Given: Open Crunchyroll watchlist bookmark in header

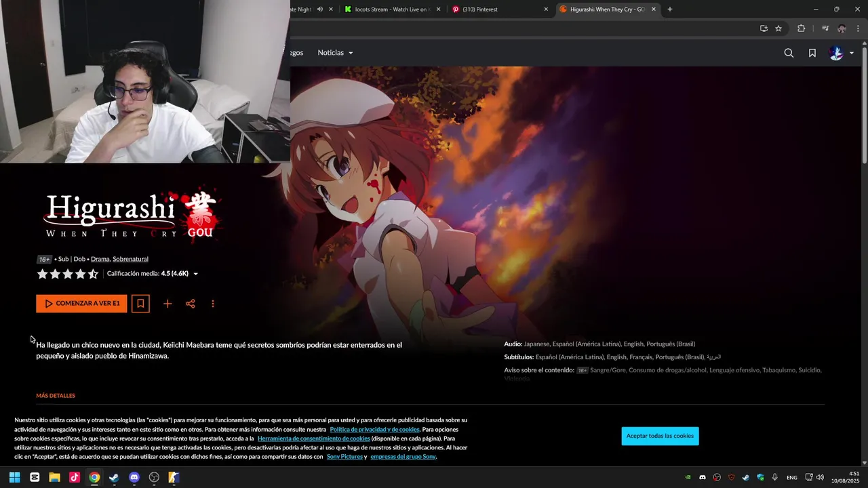Looking at the screenshot, I should [812, 53].
